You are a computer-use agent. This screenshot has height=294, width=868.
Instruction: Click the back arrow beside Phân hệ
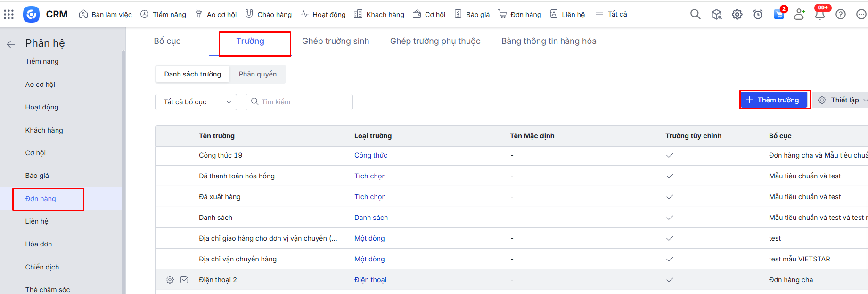point(11,44)
